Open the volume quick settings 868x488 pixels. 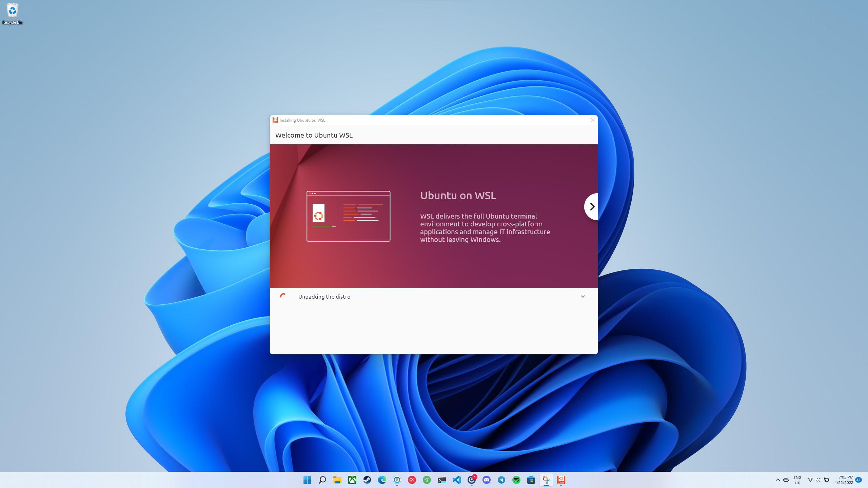(x=818, y=480)
